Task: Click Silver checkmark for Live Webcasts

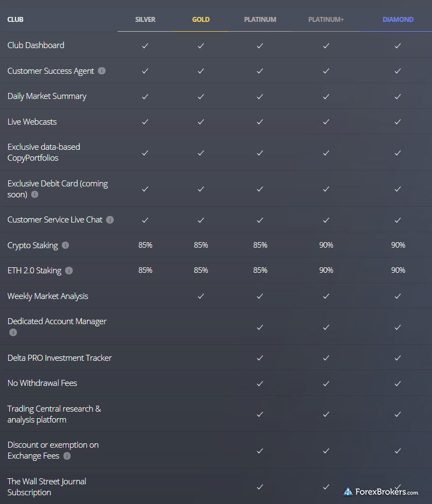Action: coord(145,122)
